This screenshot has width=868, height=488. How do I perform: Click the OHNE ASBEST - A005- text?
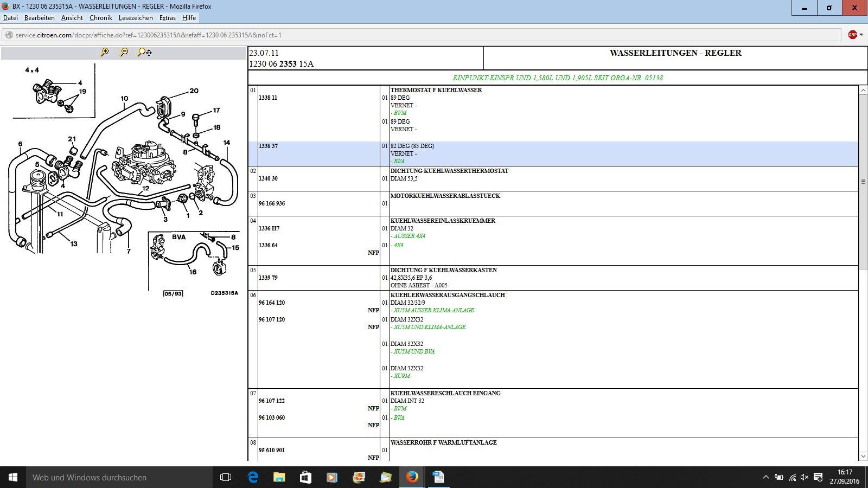(420, 285)
